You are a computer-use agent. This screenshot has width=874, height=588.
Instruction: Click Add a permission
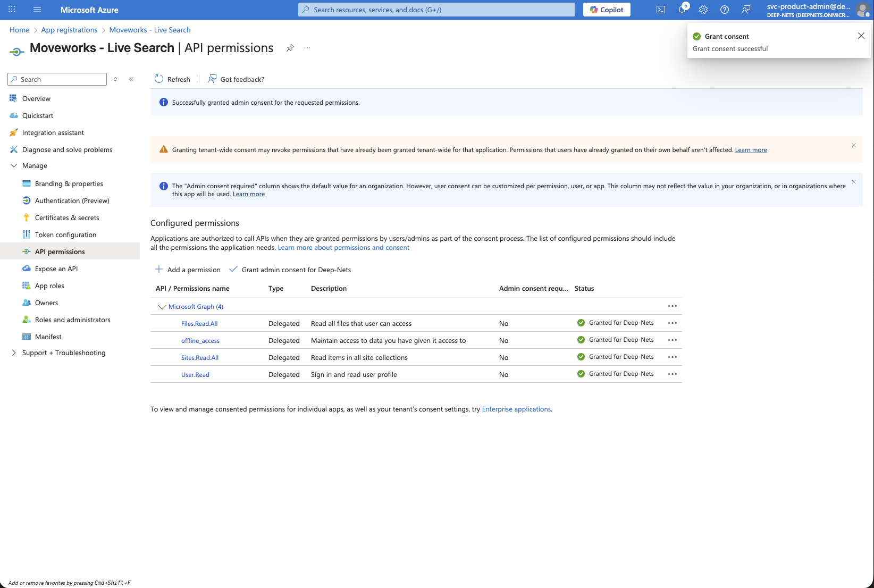[x=188, y=270]
